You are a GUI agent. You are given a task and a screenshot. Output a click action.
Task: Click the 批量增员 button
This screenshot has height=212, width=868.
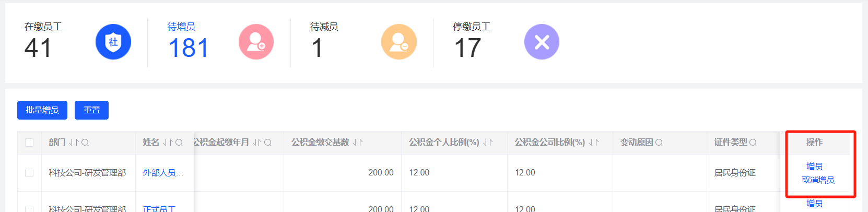[42, 110]
